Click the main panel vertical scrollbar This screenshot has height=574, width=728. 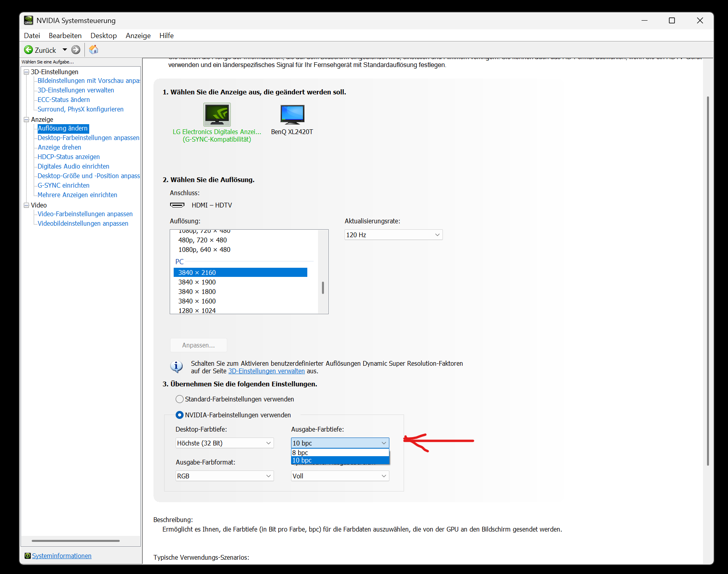[x=708, y=281]
